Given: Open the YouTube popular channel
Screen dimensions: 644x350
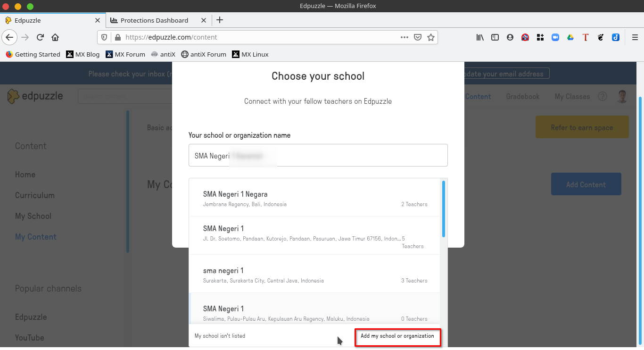Looking at the screenshot, I should (29, 338).
